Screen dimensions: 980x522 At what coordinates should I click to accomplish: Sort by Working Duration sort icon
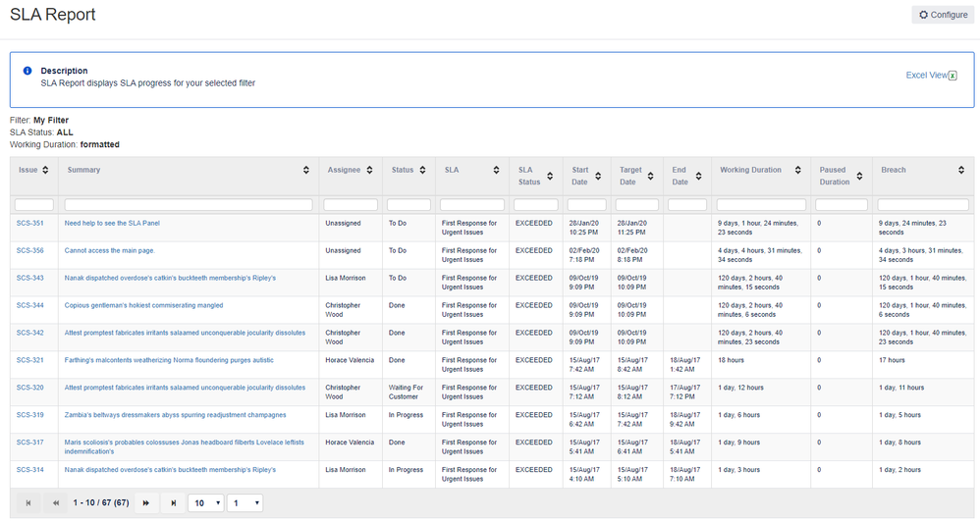tap(798, 170)
